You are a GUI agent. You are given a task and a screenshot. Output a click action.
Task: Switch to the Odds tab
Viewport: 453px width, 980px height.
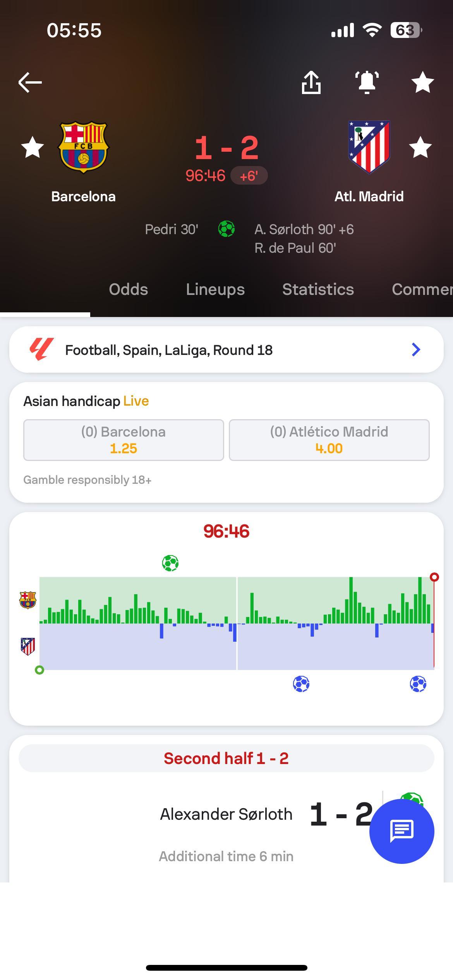(x=129, y=290)
